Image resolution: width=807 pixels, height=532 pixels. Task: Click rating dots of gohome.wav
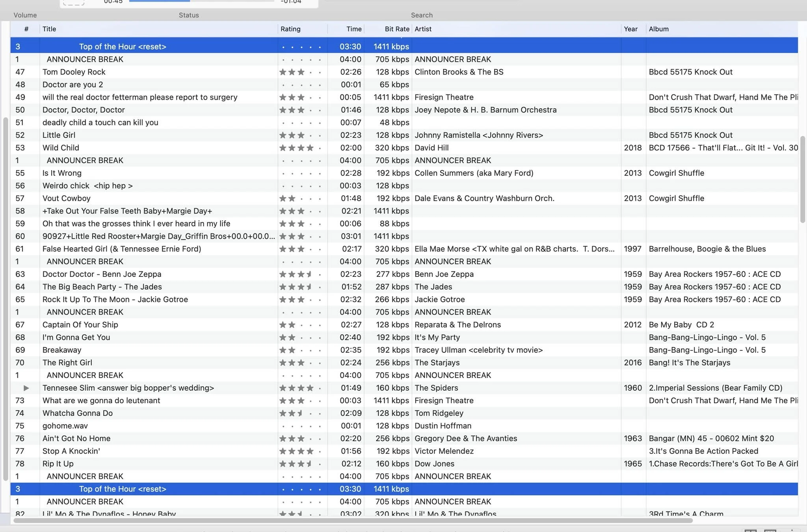[x=301, y=426]
